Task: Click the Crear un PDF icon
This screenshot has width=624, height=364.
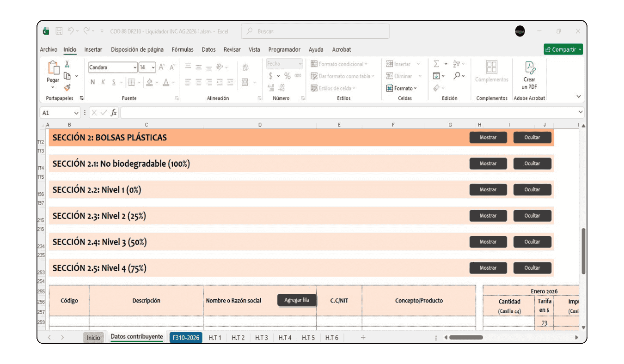Action: coord(529,68)
